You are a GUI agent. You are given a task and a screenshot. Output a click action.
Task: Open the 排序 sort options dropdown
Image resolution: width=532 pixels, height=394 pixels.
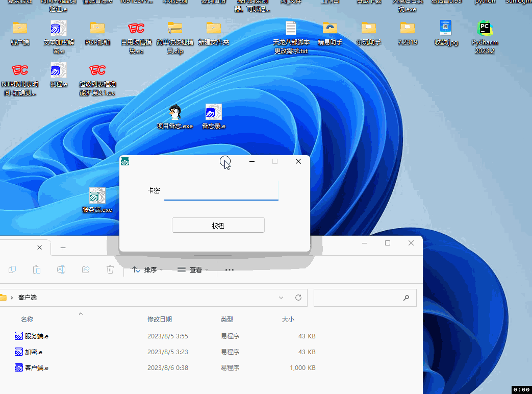[147, 269]
